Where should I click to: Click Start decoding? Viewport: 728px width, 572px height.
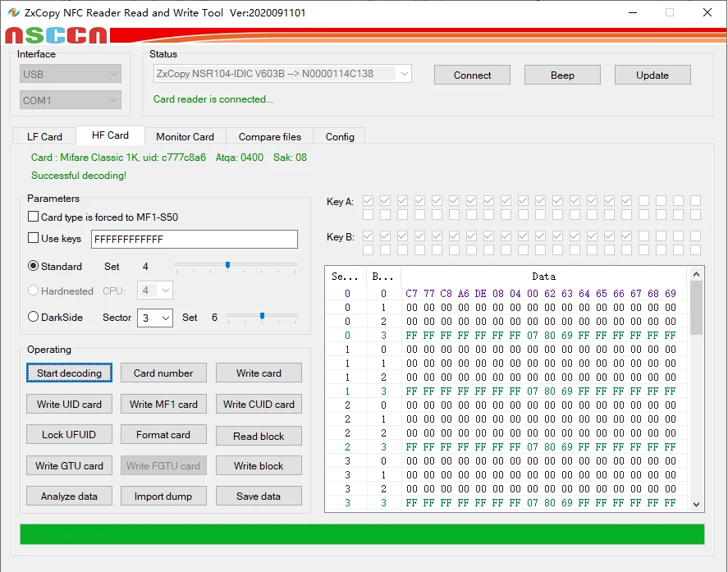tap(69, 373)
